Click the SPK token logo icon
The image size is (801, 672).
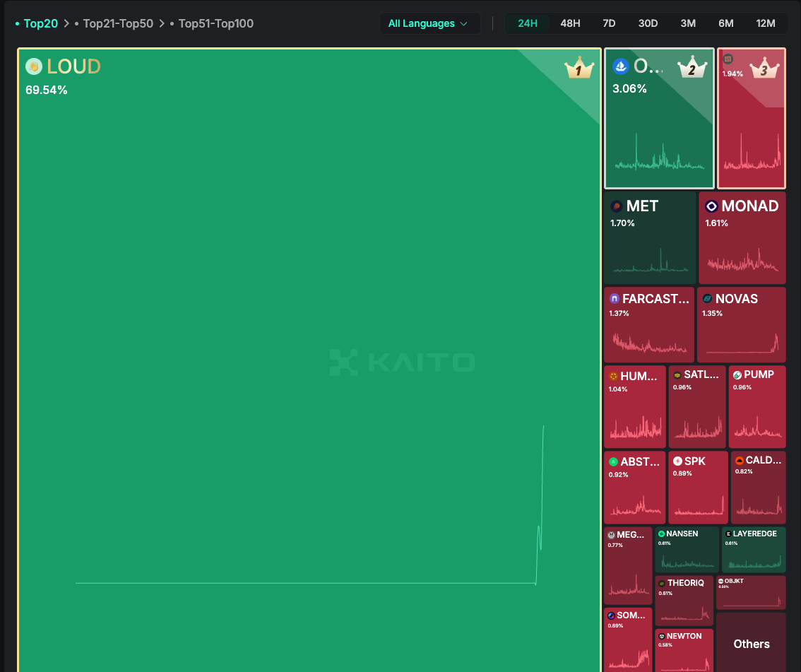677,461
